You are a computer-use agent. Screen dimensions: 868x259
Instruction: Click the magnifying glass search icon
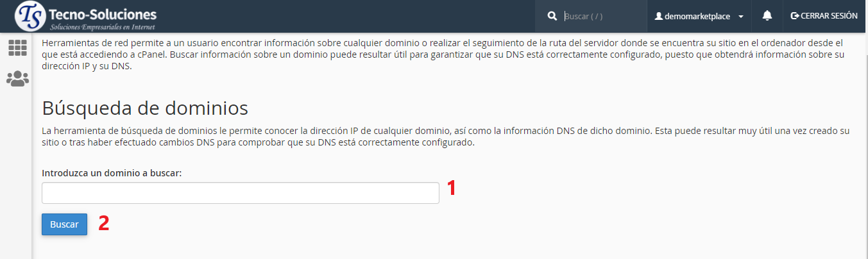point(552,16)
